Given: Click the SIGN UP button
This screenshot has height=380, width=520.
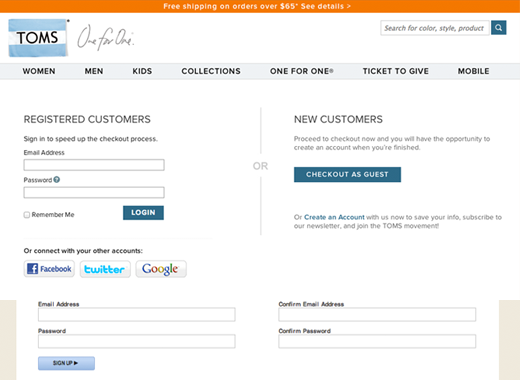Looking at the screenshot, I should (x=66, y=363).
